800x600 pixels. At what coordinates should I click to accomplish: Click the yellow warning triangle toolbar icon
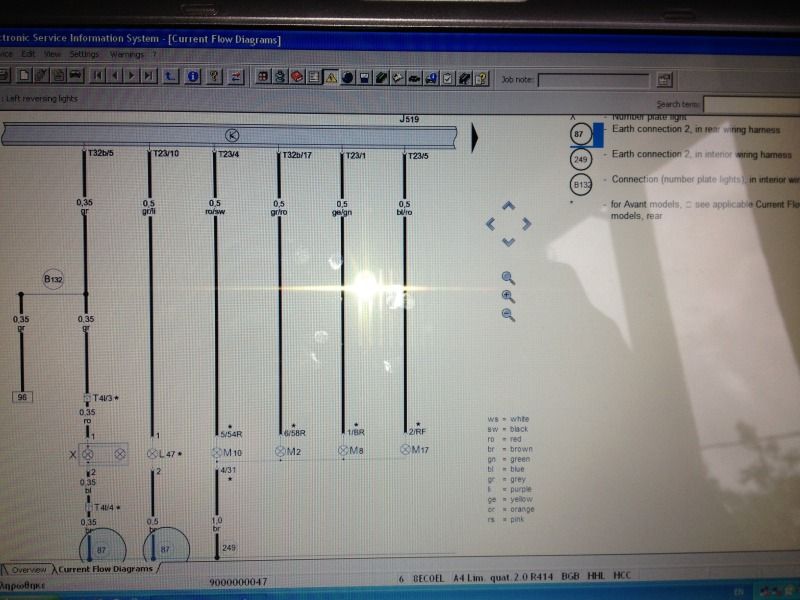click(x=330, y=77)
